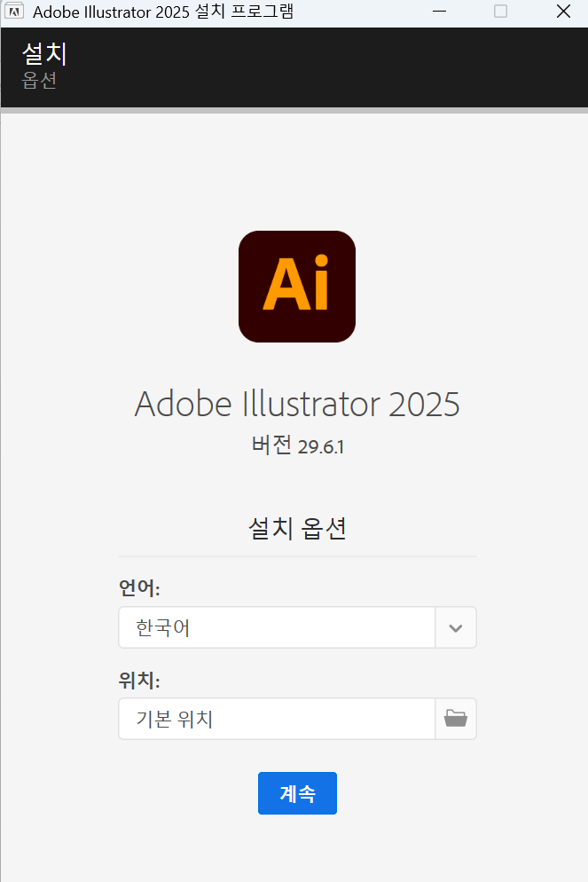Close the Adobe Illustrator 2025 installer window
Viewport: 588px width, 882px height.
click(x=563, y=12)
